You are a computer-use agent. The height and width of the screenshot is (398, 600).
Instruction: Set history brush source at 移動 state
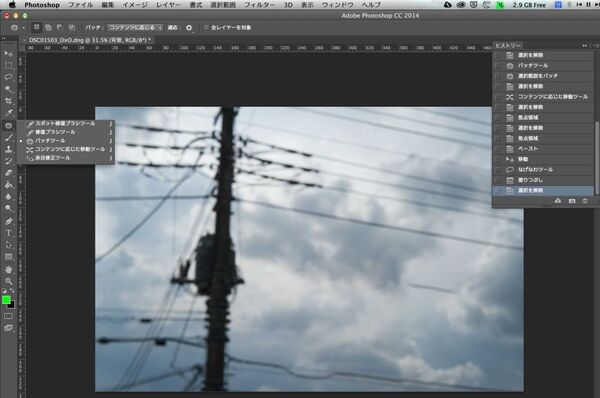pyautogui.click(x=498, y=159)
